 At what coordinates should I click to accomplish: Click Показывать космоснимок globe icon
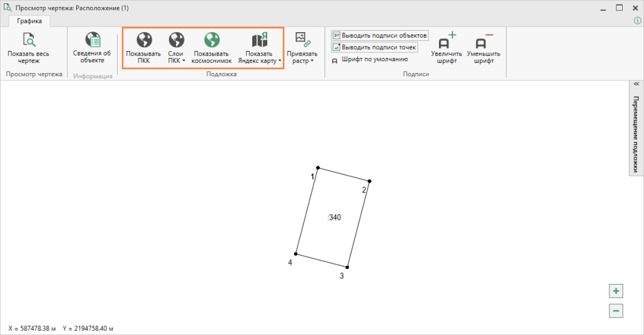click(x=211, y=41)
